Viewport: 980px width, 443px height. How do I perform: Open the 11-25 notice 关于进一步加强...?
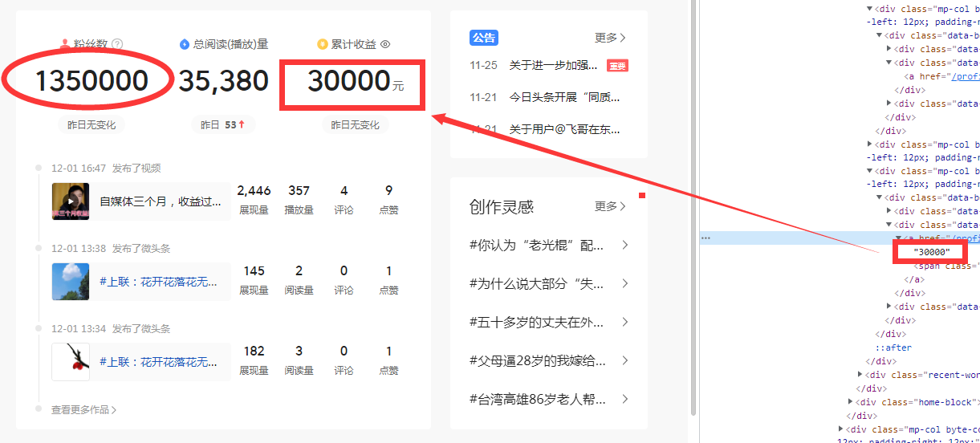[554, 66]
